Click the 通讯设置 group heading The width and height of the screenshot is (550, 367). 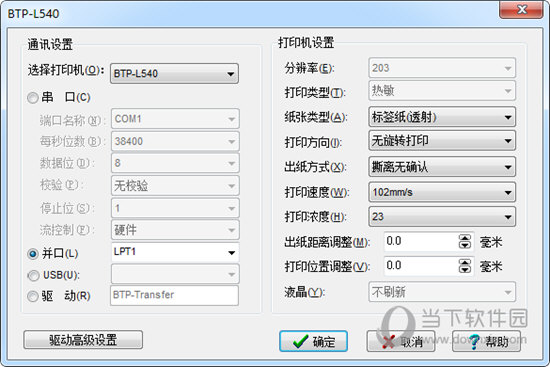pos(50,45)
